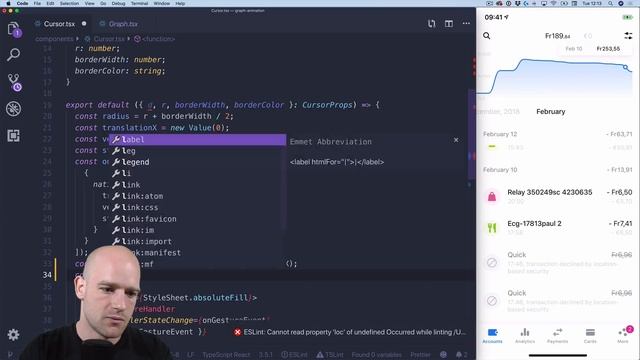
Task: Split the editor with the split icon
Action: (449, 24)
